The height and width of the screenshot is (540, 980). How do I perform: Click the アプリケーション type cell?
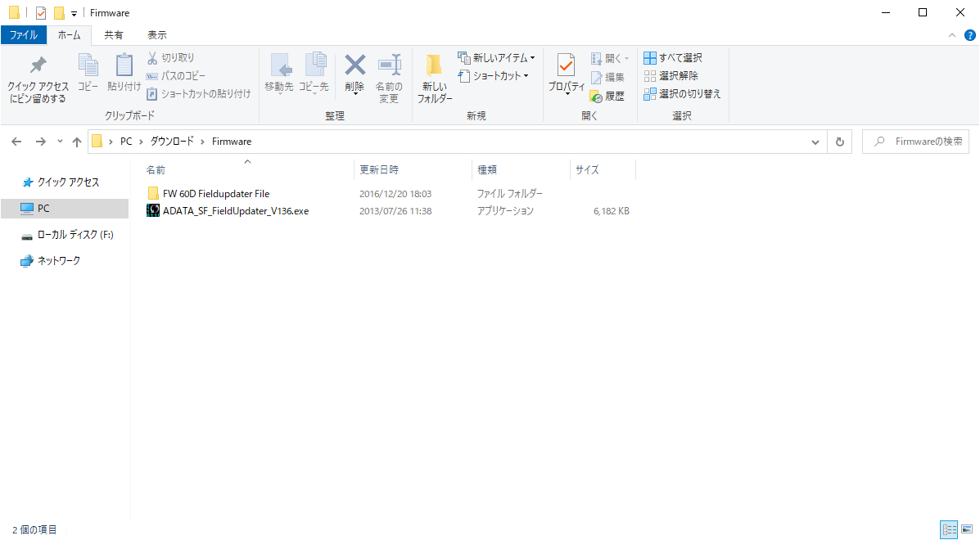pos(505,212)
